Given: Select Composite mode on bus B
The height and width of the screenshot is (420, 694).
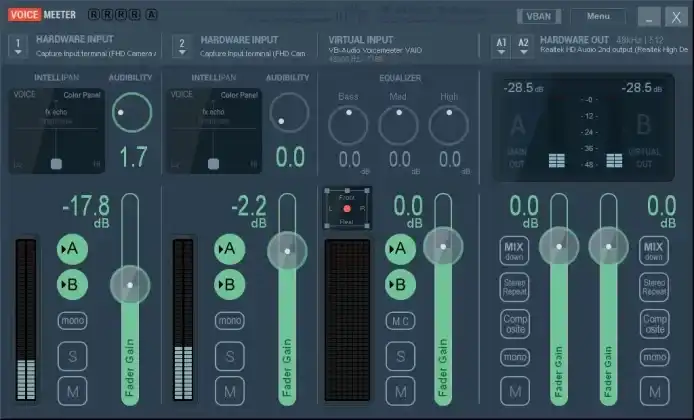Looking at the screenshot, I should pyautogui.click(x=654, y=324).
